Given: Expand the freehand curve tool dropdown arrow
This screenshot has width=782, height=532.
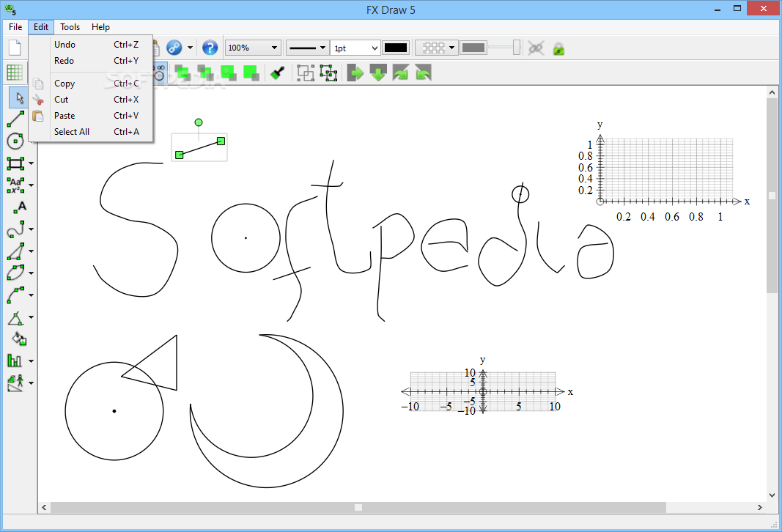Looking at the screenshot, I should click(31, 229).
